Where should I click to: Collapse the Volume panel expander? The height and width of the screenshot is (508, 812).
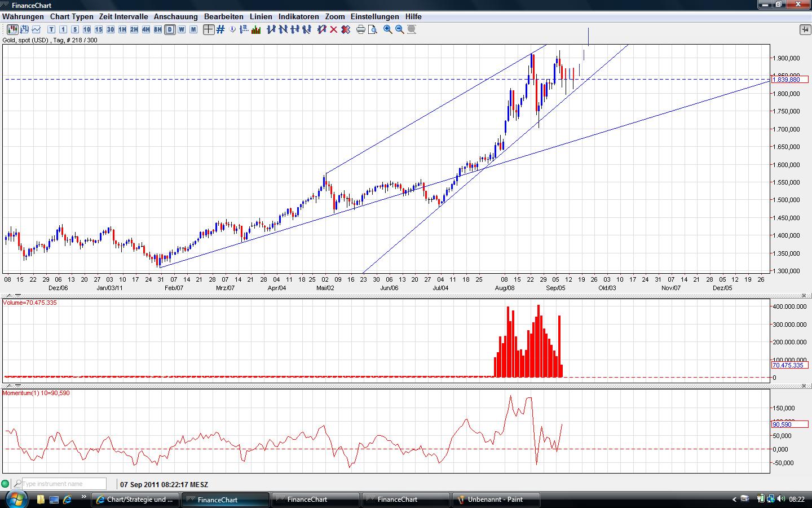click(18, 295)
